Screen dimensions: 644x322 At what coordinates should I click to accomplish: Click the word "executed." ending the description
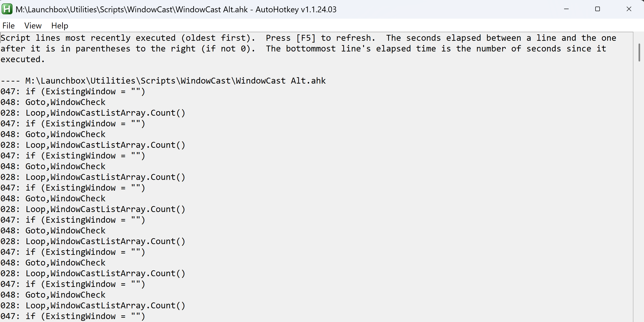coord(23,59)
